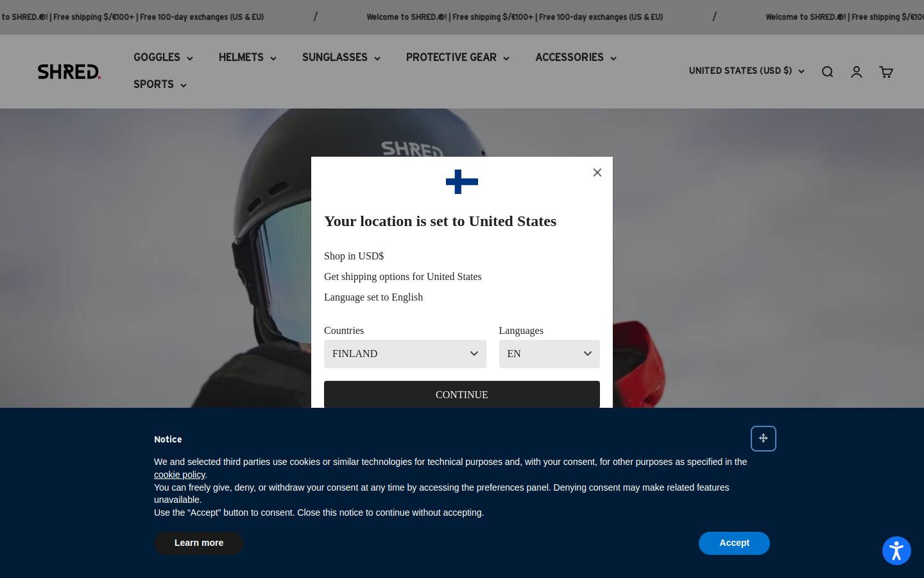Open United States (USD $) currency selector
The width and height of the screenshot is (924, 578).
(746, 71)
